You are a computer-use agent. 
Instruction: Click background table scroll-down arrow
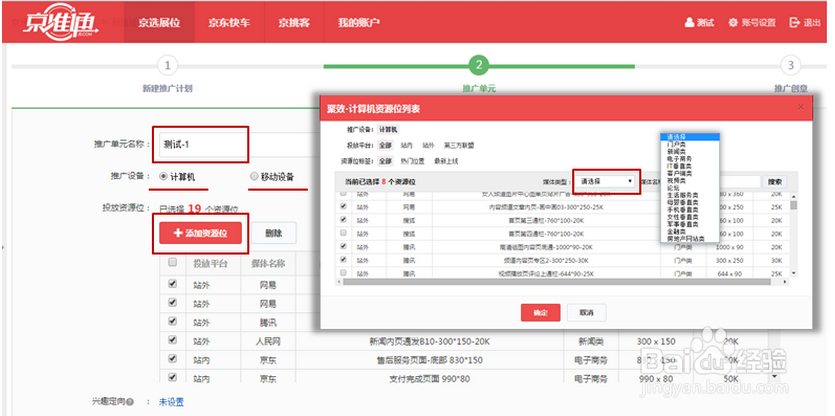[774, 376]
